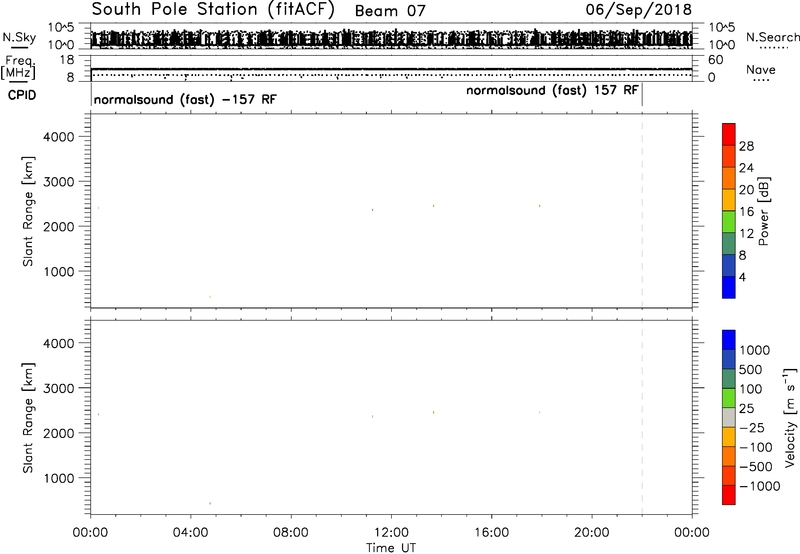Select the "08:00" time tick label
The image size is (800, 554).
(291, 533)
